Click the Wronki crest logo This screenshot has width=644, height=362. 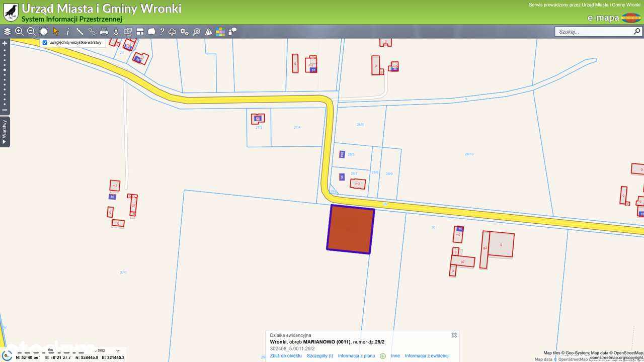[11, 12]
